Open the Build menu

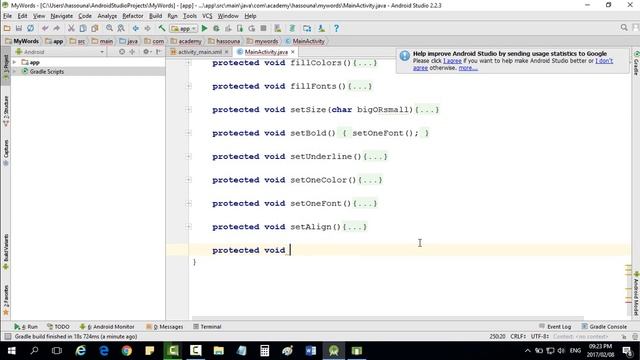click(155, 16)
